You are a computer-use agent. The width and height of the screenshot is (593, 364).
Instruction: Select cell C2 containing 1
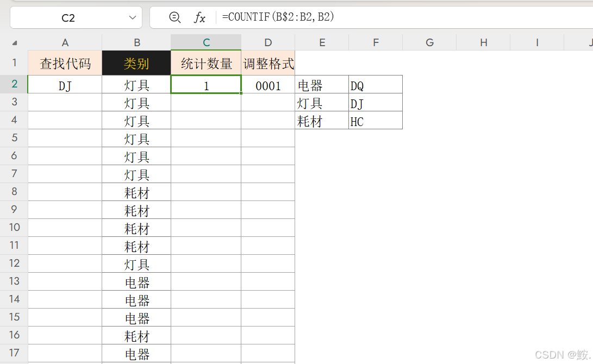(x=206, y=84)
